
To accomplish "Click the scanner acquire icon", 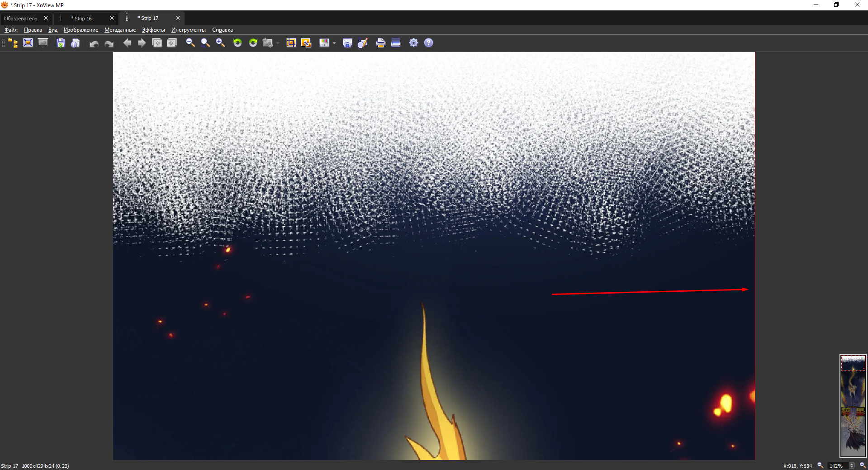I will click(396, 43).
